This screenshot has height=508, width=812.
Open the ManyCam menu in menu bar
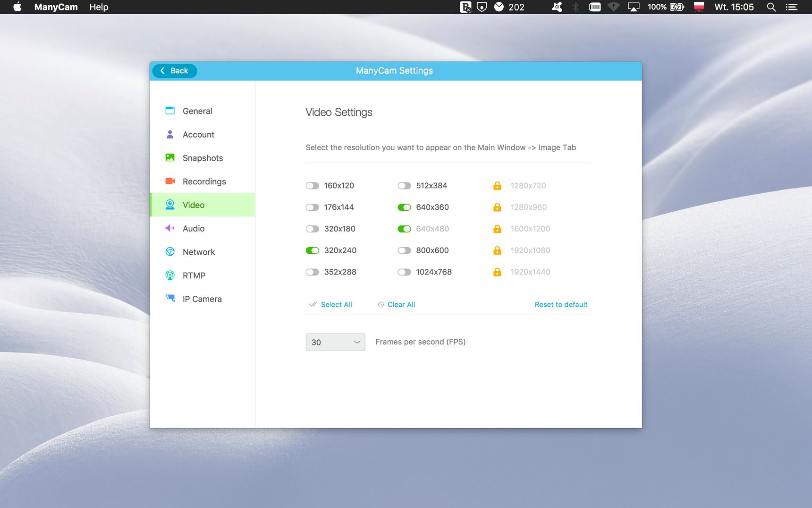click(56, 7)
